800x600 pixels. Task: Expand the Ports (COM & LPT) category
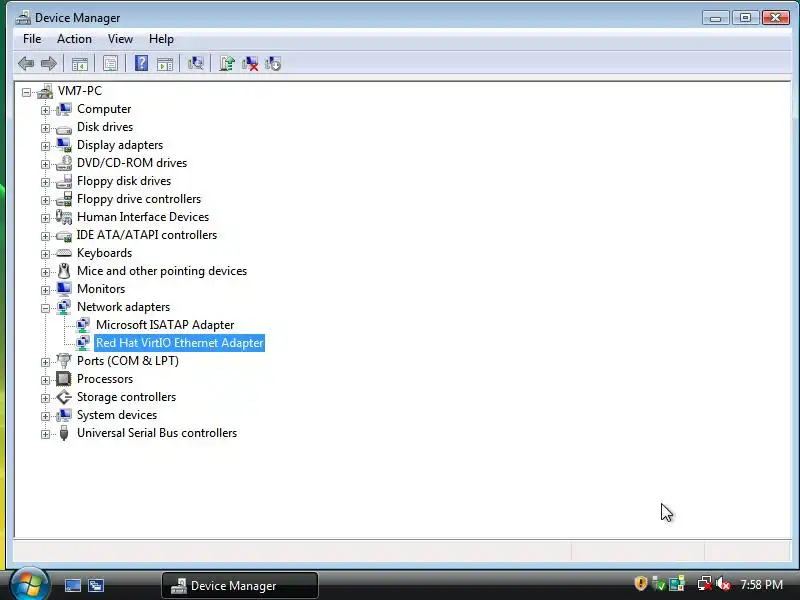tap(45, 362)
